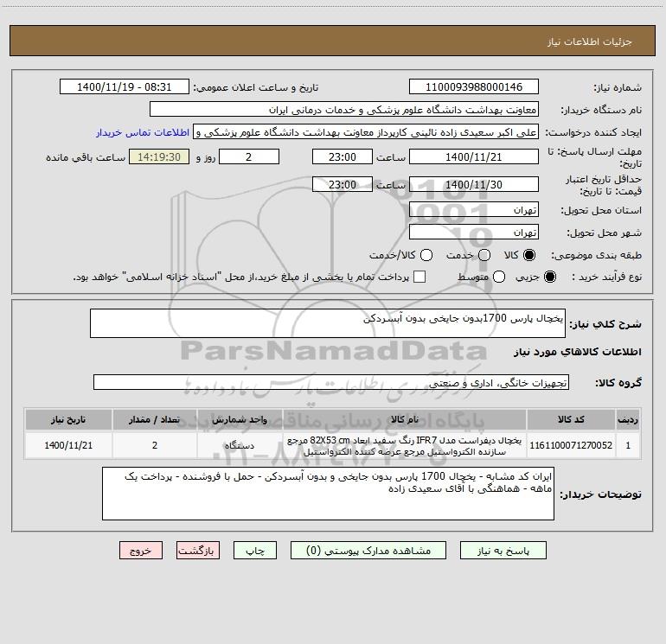Click the price validity date 1400/11/30 field

tap(474, 184)
